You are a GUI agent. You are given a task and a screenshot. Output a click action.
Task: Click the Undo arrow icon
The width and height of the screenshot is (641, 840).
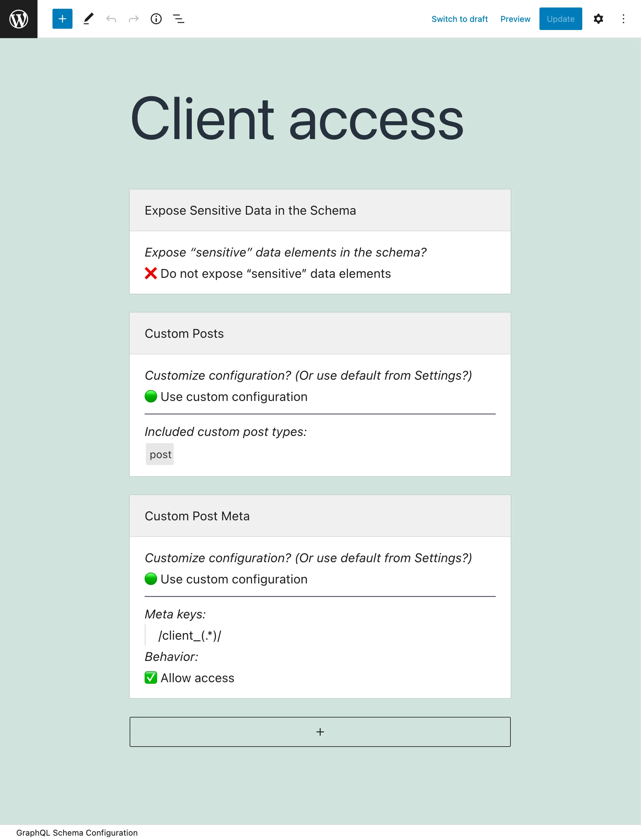(x=111, y=18)
